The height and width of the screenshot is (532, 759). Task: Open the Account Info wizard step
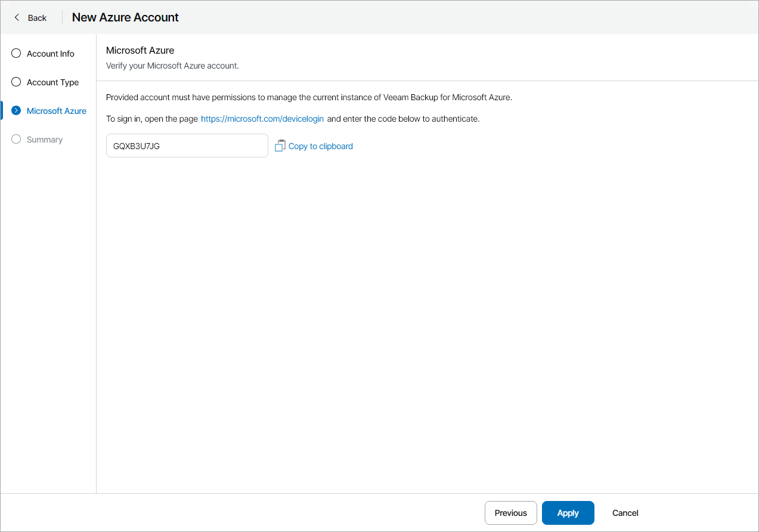click(x=50, y=53)
